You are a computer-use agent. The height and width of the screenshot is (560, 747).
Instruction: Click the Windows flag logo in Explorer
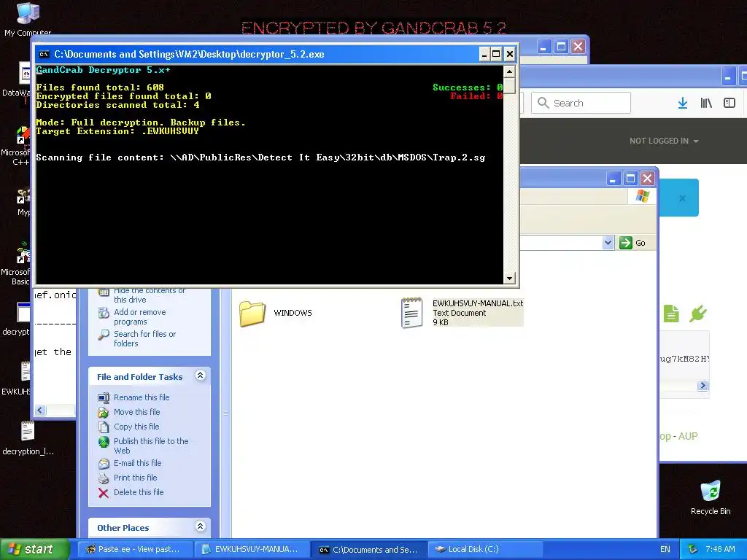point(642,195)
